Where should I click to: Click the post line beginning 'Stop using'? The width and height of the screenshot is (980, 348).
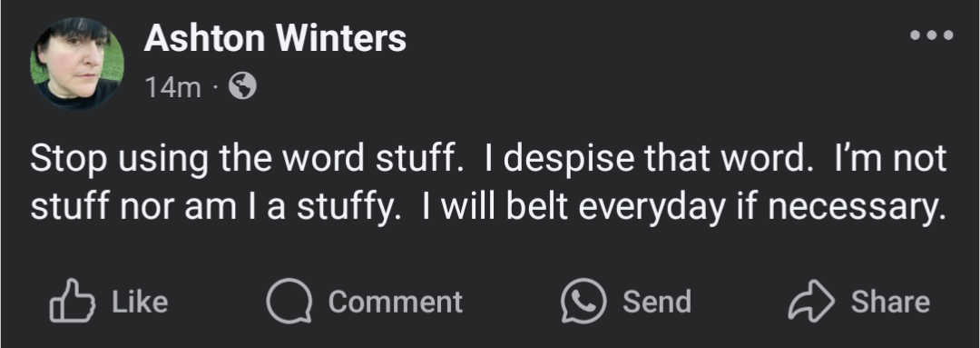[x=489, y=159]
